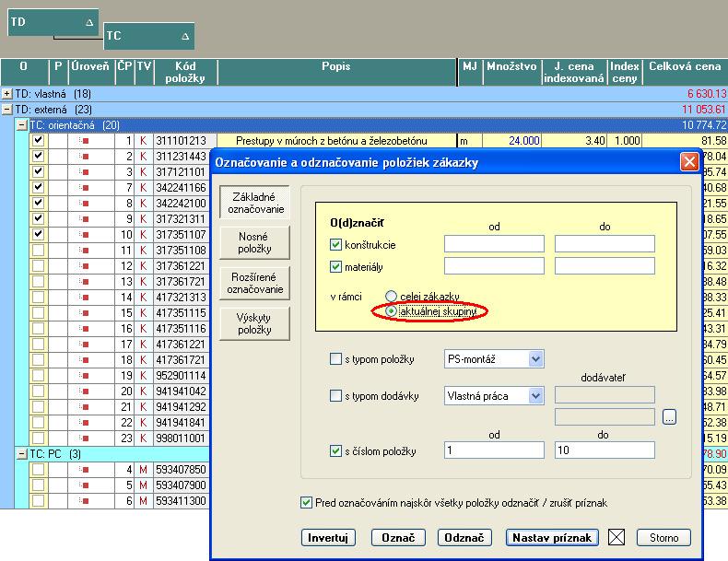Click the item code 342241166

click(181, 188)
